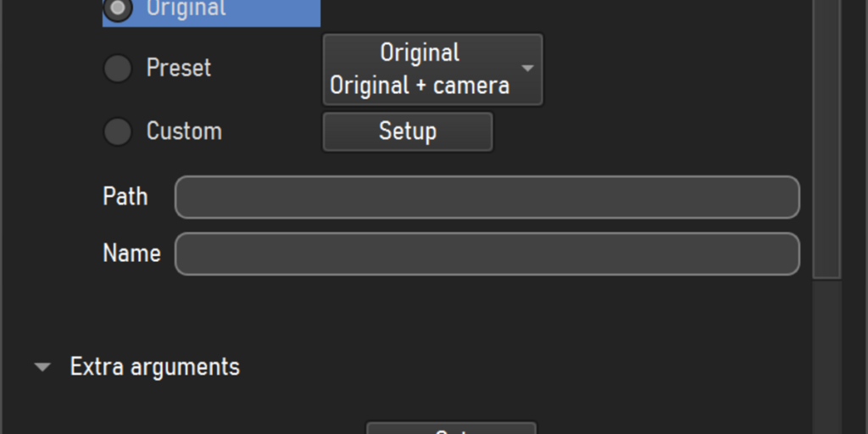Select the Custom radio button

point(117,131)
